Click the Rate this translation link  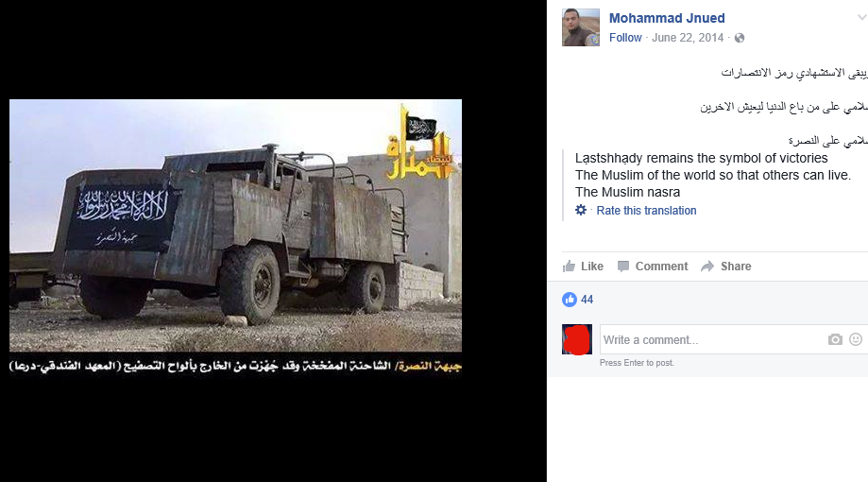click(x=647, y=211)
